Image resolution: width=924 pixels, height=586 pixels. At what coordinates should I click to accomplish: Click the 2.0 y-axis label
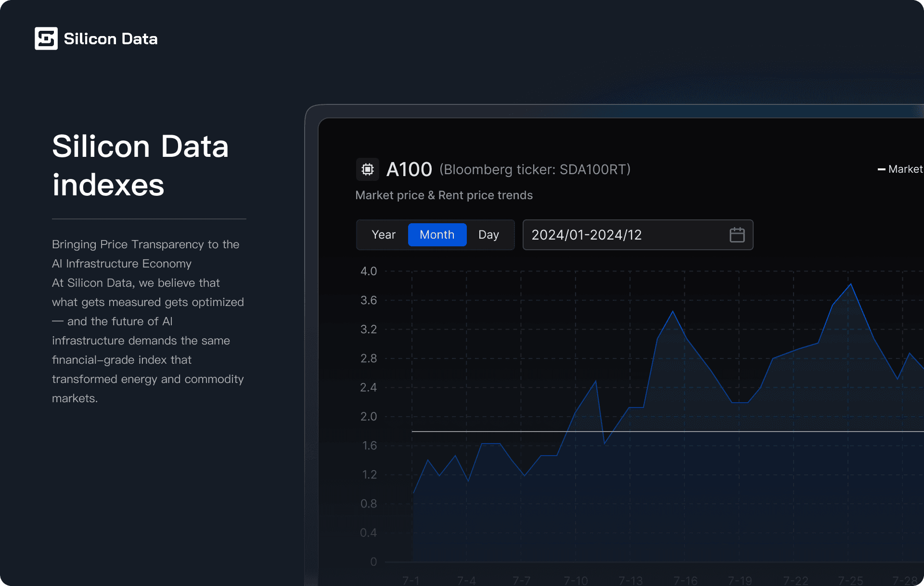coord(369,417)
